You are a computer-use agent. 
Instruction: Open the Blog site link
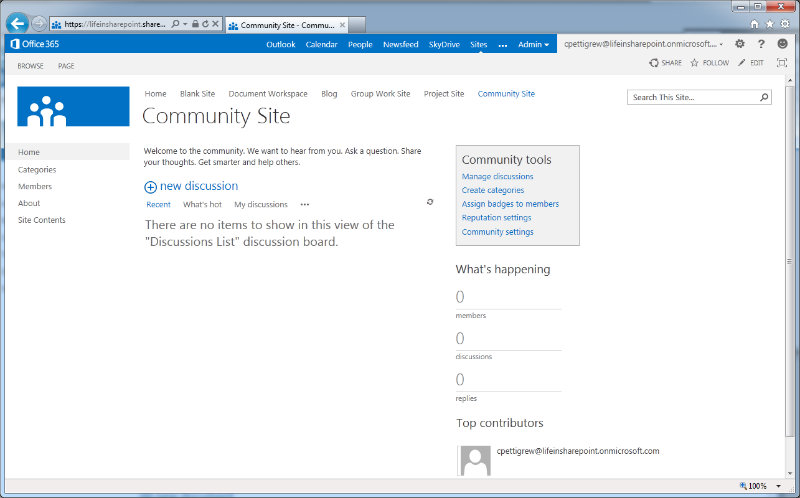coord(329,94)
